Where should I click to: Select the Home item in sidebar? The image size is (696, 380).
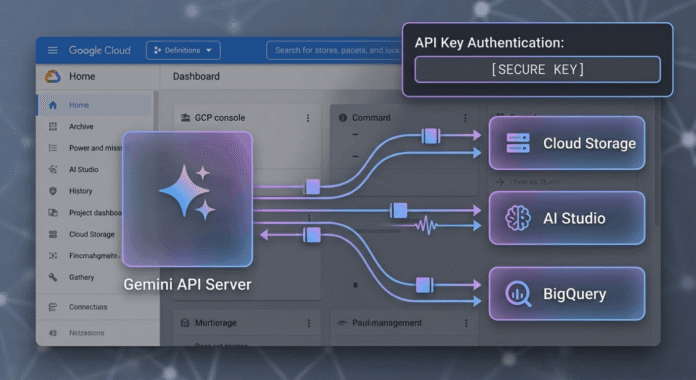point(94,105)
